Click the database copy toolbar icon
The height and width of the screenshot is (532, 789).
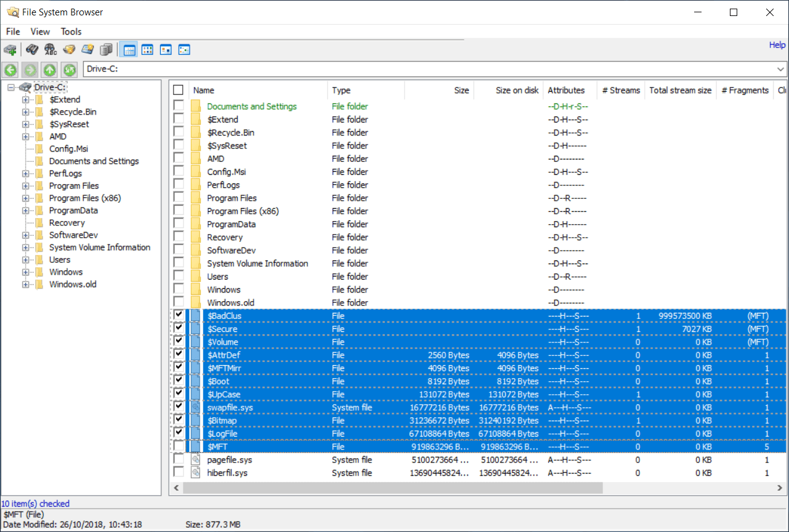(105, 49)
